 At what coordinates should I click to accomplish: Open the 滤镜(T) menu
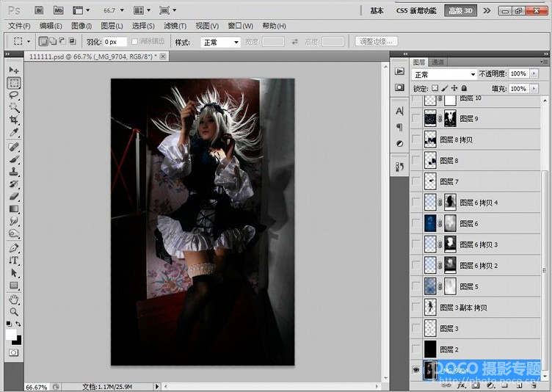[174, 26]
